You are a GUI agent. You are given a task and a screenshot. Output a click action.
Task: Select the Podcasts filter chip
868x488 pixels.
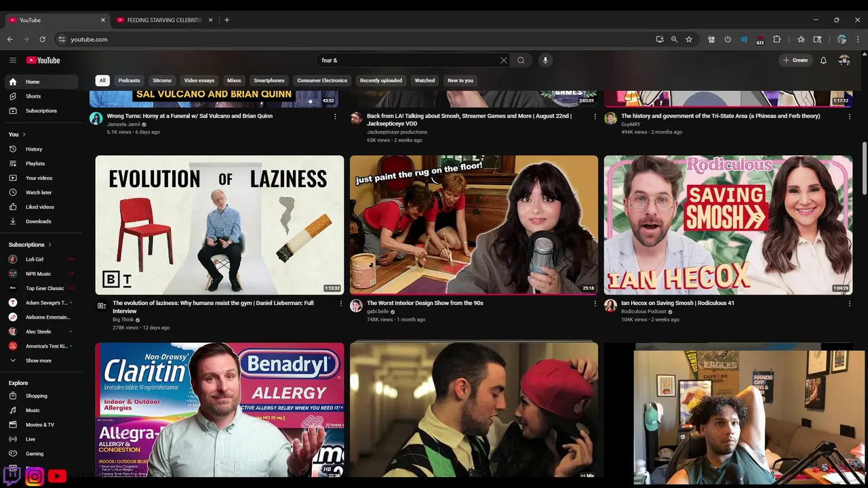pos(129,80)
